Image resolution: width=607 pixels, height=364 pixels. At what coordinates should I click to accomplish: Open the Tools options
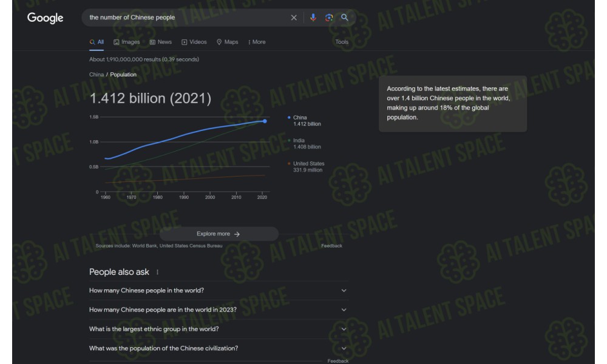(342, 42)
